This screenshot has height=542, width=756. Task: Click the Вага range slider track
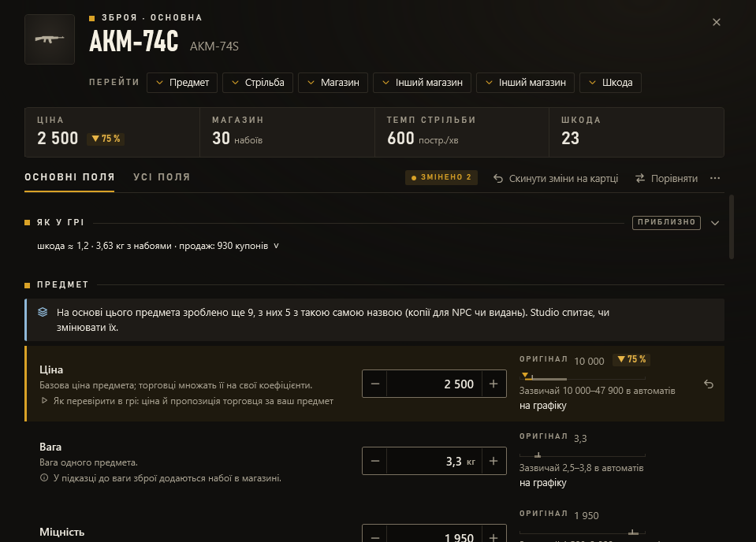click(582, 456)
